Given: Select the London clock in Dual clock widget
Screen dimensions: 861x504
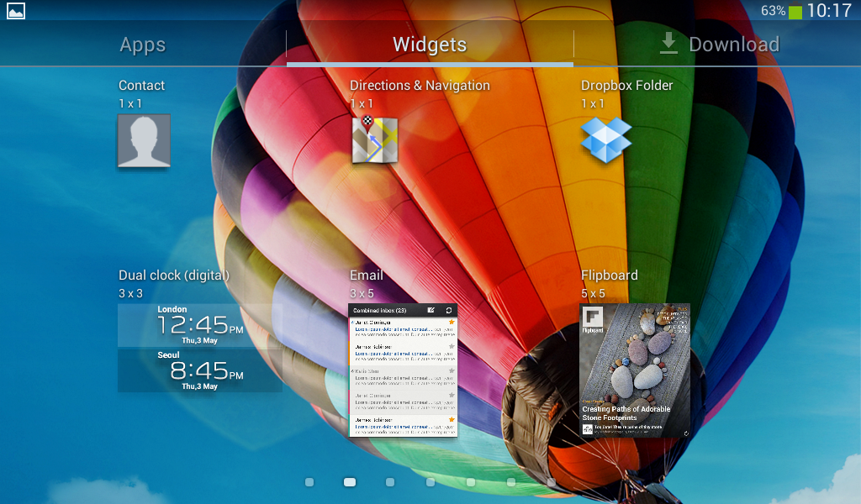Looking at the screenshot, I should (199, 325).
